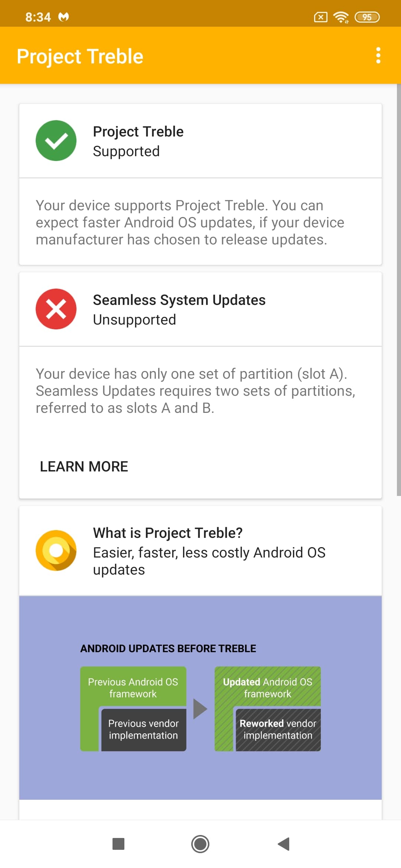Tap the gray arrow between framework diagrams

click(x=200, y=709)
